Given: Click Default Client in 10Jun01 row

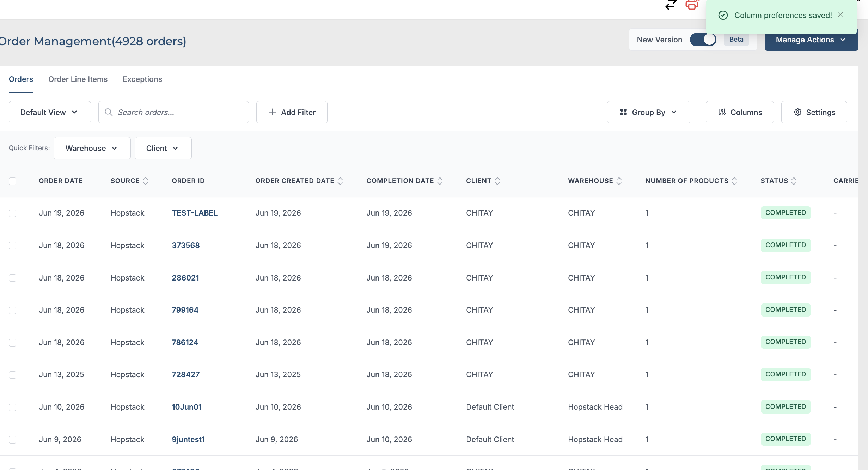Looking at the screenshot, I should tap(490, 407).
